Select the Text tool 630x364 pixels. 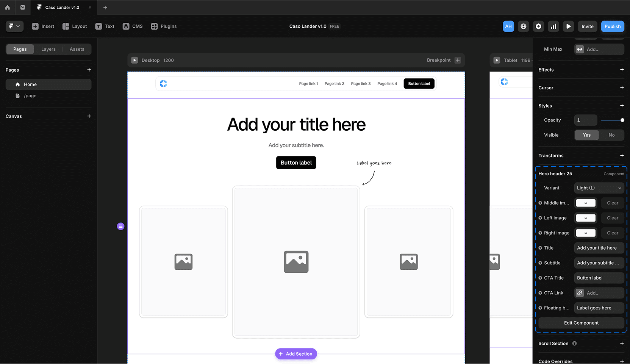105,26
